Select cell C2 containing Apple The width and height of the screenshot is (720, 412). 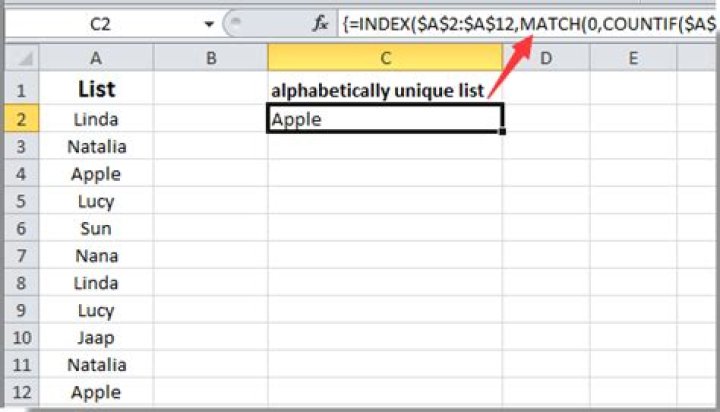click(x=385, y=120)
